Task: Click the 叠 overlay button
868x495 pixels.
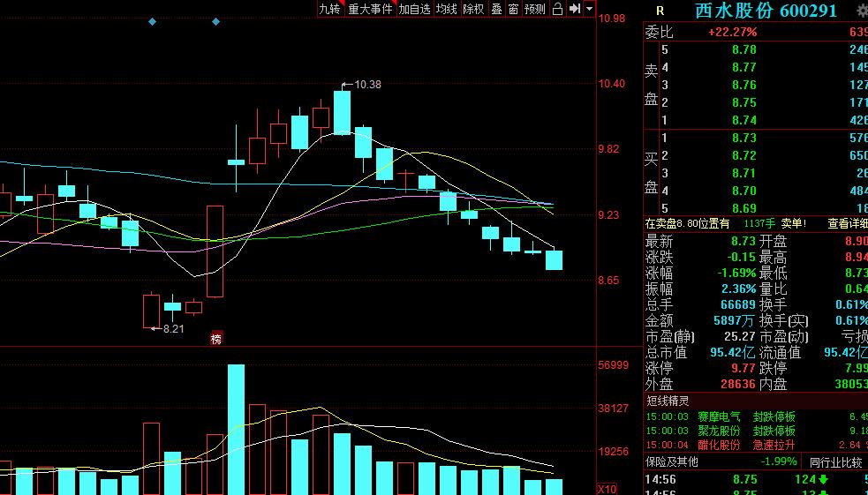Action: click(x=496, y=9)
